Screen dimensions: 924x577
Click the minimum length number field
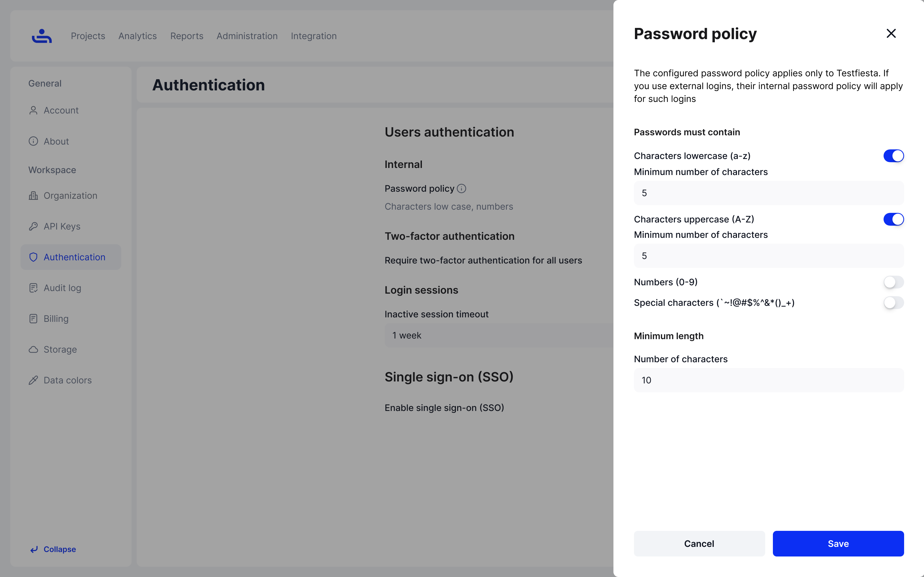pyautogui.click(x=768, y=380)
